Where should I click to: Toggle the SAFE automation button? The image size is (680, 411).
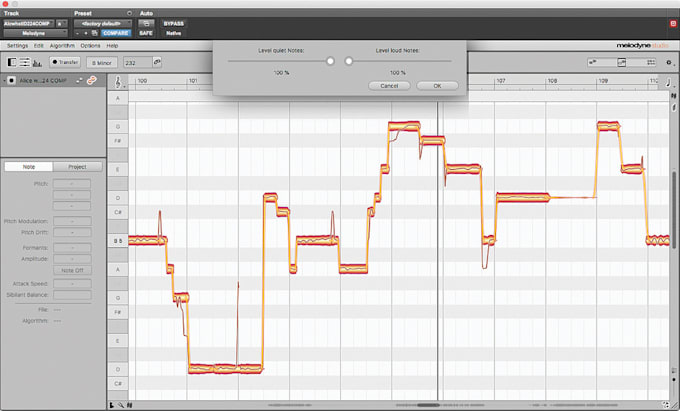[146, 33]
